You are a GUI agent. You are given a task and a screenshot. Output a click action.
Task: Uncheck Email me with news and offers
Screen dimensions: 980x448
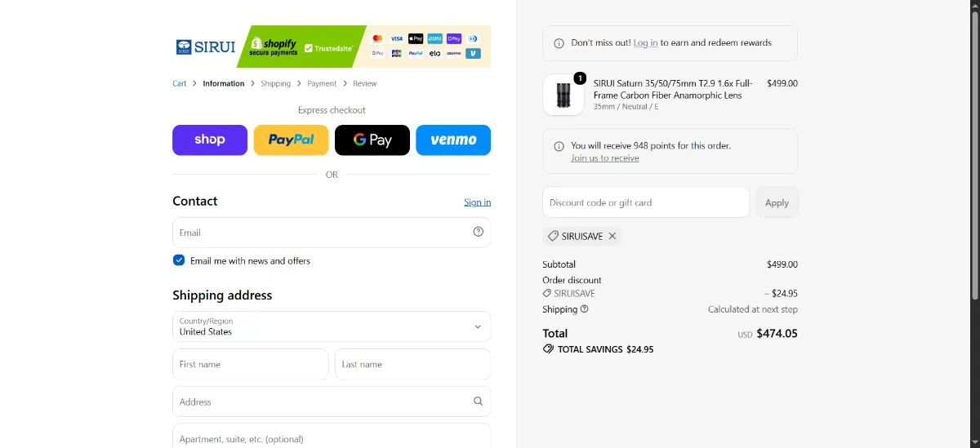[x=179, y=260]
